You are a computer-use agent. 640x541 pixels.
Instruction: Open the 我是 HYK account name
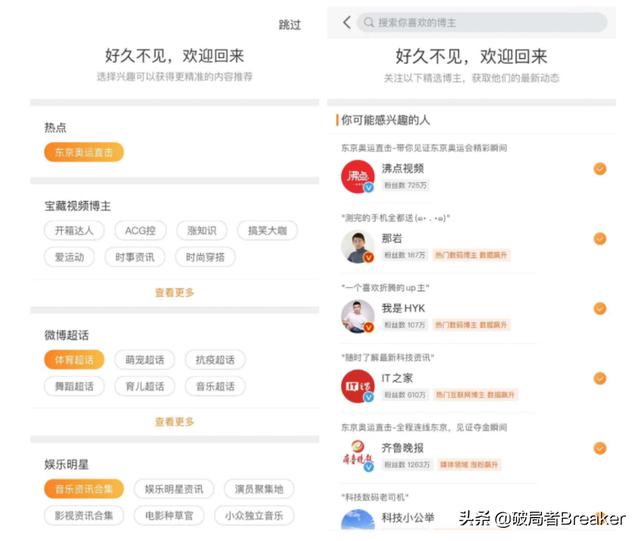click(x=403, y=308)
